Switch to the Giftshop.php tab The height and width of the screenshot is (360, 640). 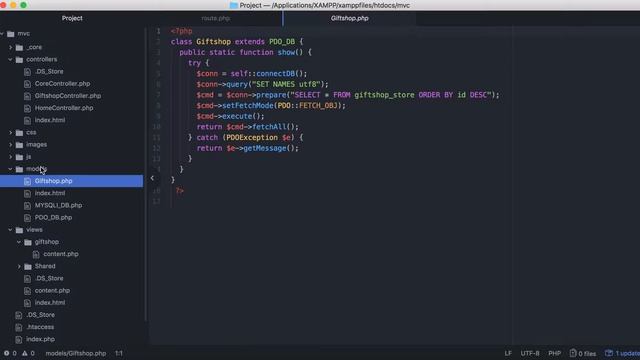point(349,18)
